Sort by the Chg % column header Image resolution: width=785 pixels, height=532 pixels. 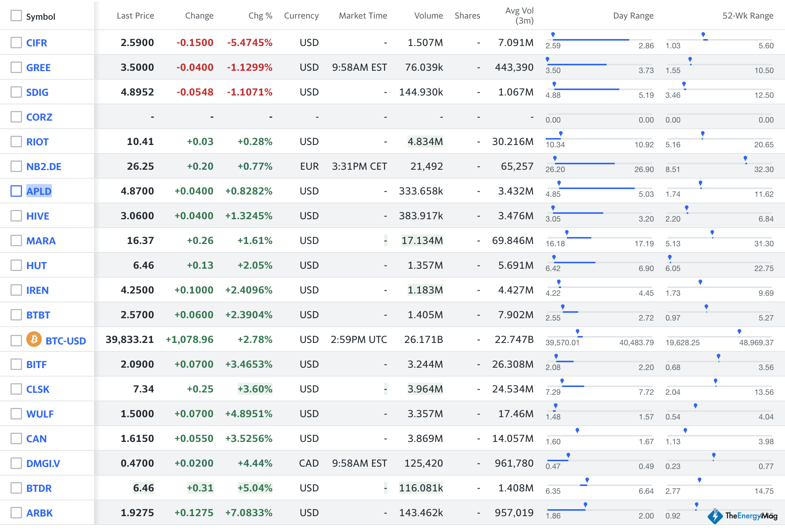point(260,16)
